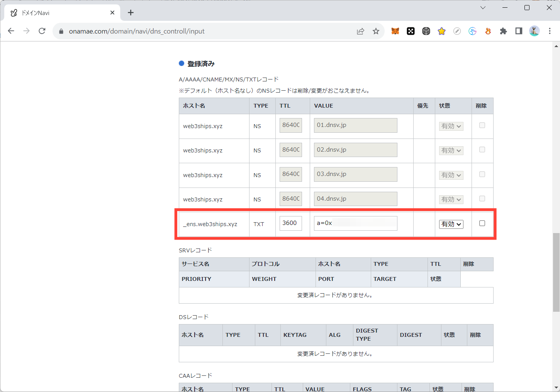Select the ドメインNavi browser tab
560x392 pixels.
[58, 13]
